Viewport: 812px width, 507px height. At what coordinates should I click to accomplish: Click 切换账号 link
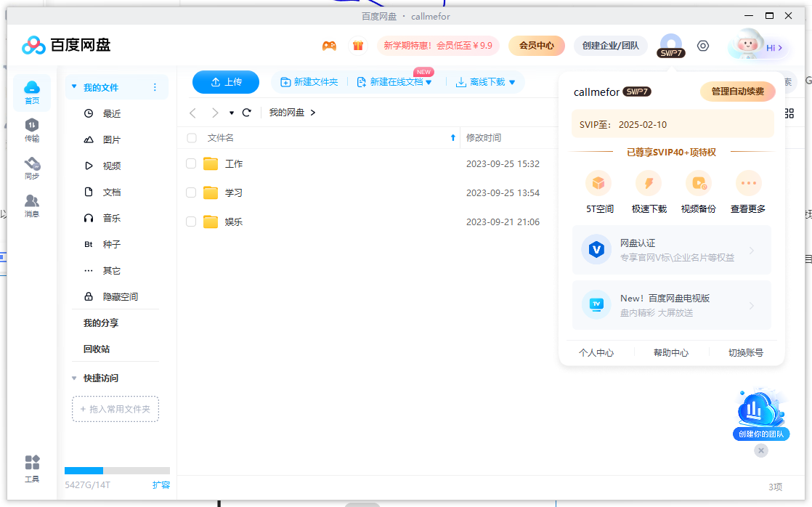click(x=746, y=353)
